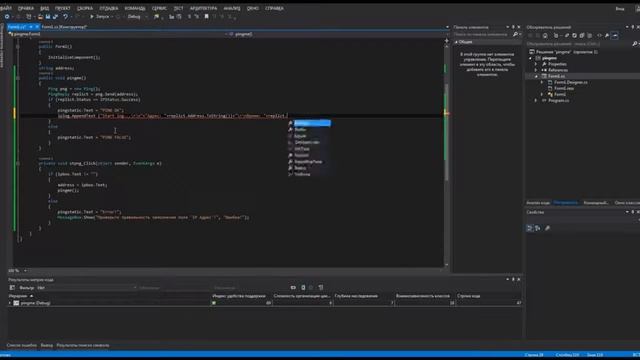Click Solution Explorer Home icon
This screenshot has height=360, width=640.
pos(545,36)
